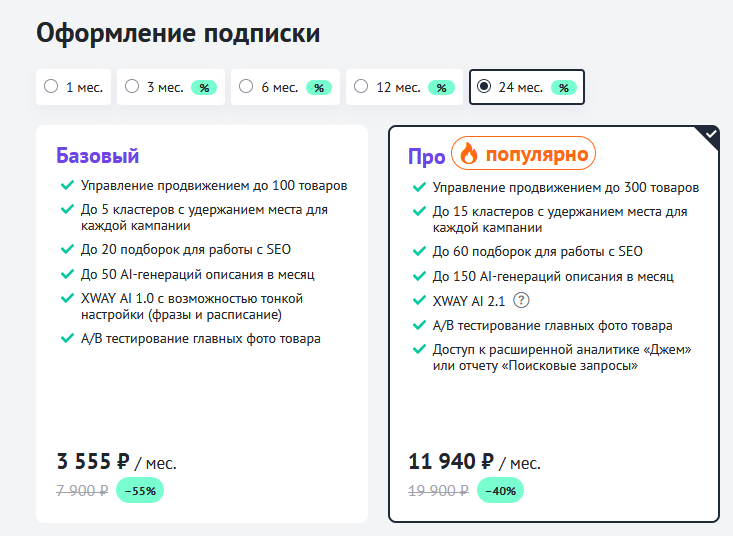Click the −40% discount badge
This screenshot has width=733, height=536.
500,490
